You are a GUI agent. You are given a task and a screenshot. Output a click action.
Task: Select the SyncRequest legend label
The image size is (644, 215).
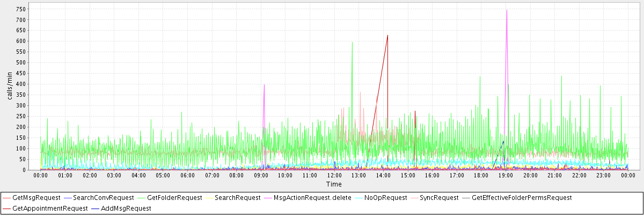click(x=438, y=198)
